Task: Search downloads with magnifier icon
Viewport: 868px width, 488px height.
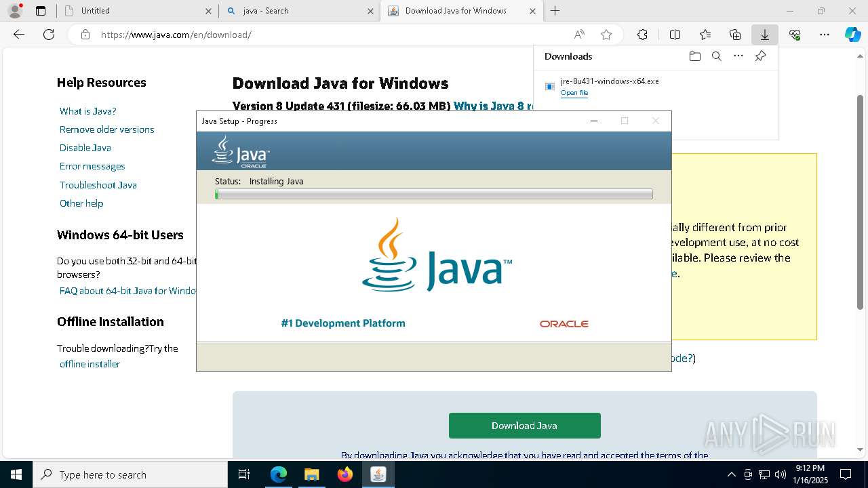Action: [716, 56]
